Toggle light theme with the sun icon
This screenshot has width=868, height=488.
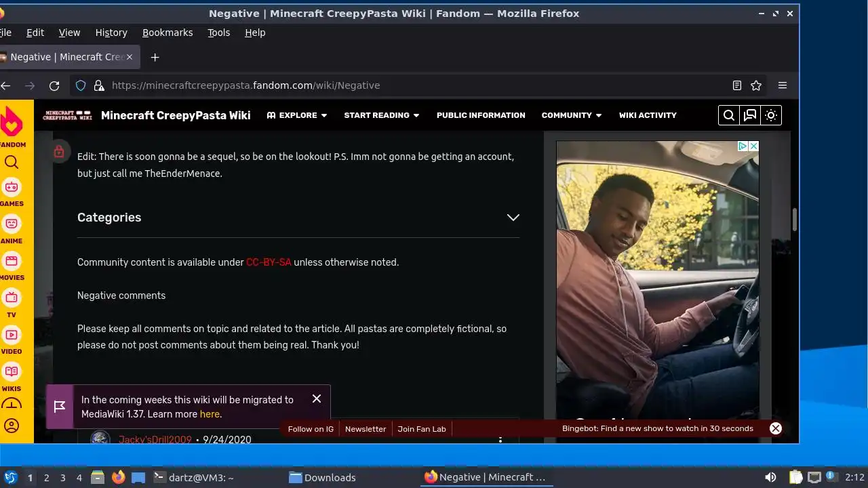(771, 115)
